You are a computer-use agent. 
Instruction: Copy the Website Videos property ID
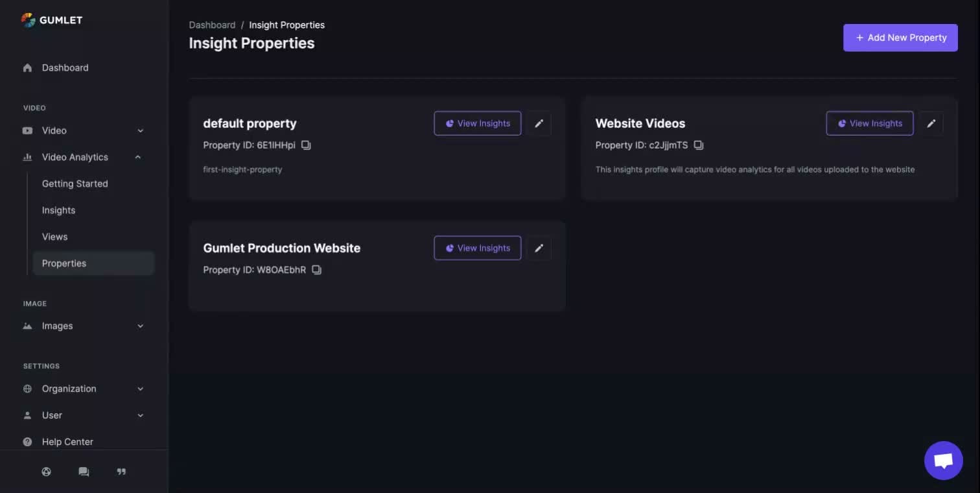point(698,145)
